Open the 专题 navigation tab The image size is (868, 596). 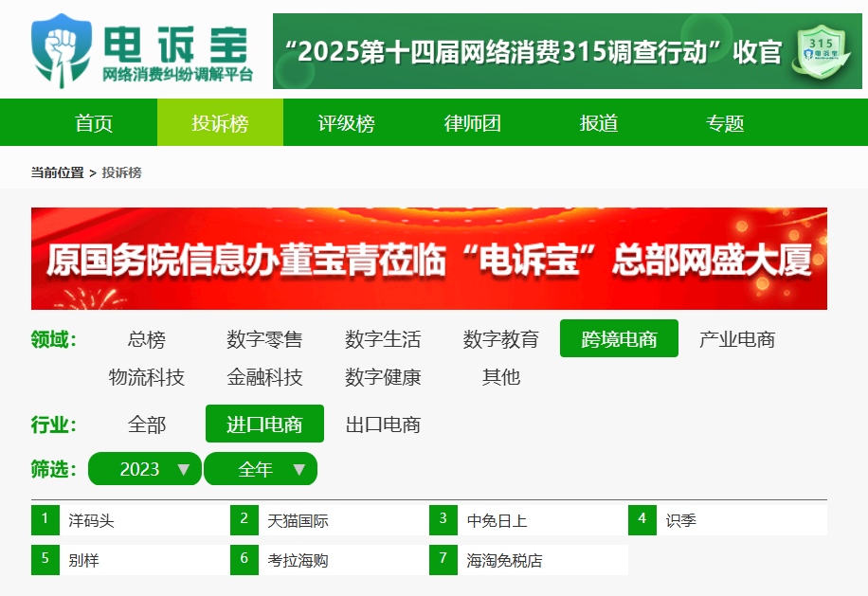pyautogui.click(x=725, y=123)
